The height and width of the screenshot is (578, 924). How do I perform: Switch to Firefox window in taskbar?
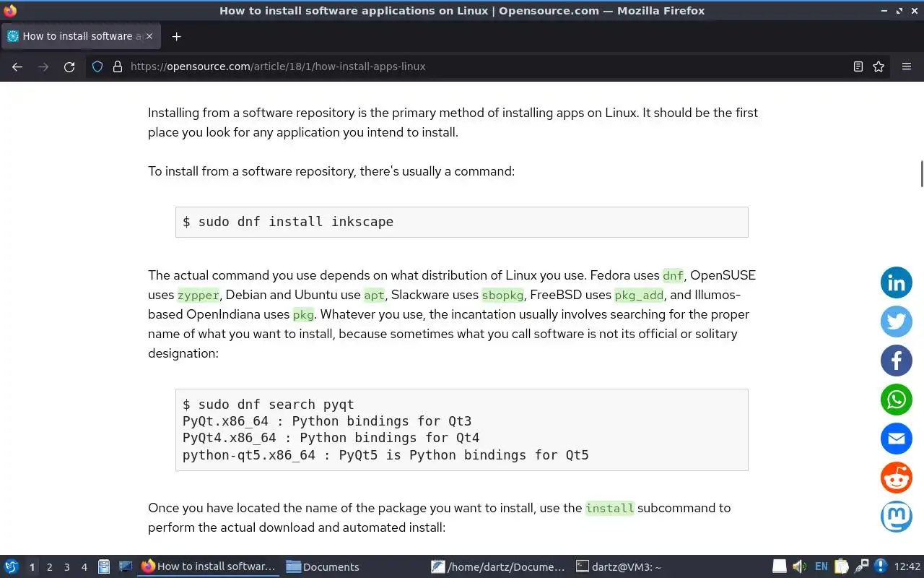[209, 566]
